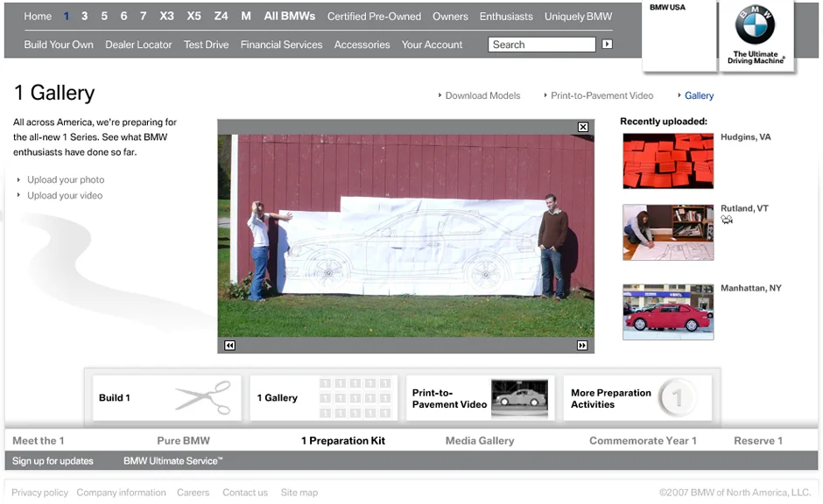823x504 pixels.
Task: Open the Rutland, VT thumbnail
Action: 668,233
